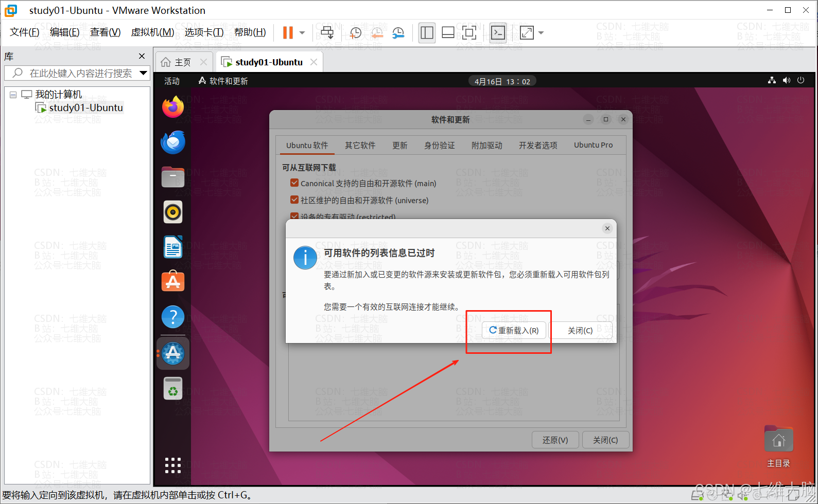Switch to the Ubuntu Pro tab
This screenshot has width=818, height=504.
click(x=594, y=146)
